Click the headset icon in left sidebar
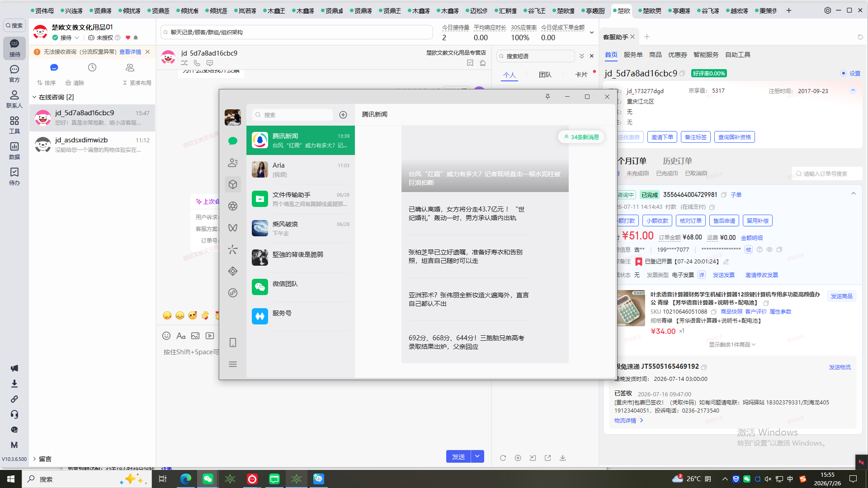This screenshot has height=488, width=868. point(14,414)
